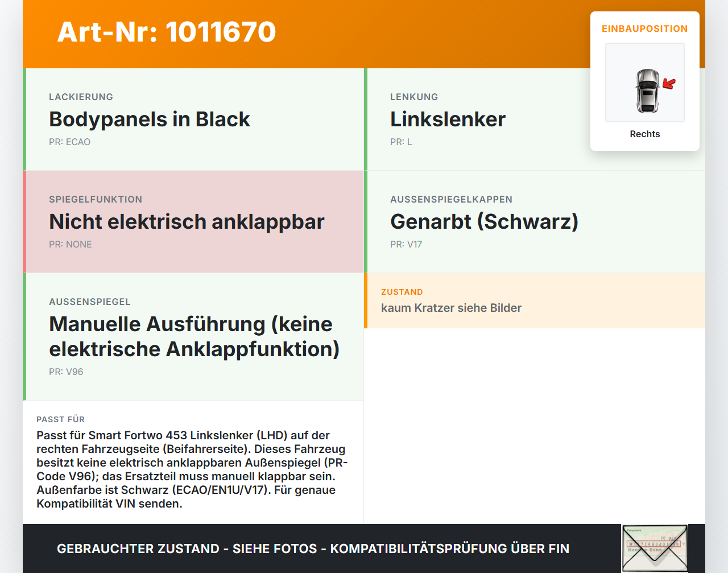Click the Art-Nr: 1011670 heading
The height and width of the screenshot is (573, 728).
tap(166, 32)
